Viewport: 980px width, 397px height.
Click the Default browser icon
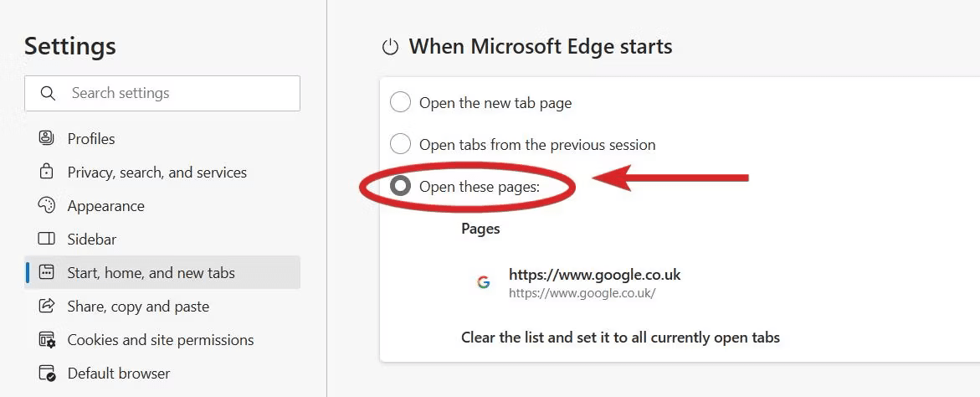(47, 374)
